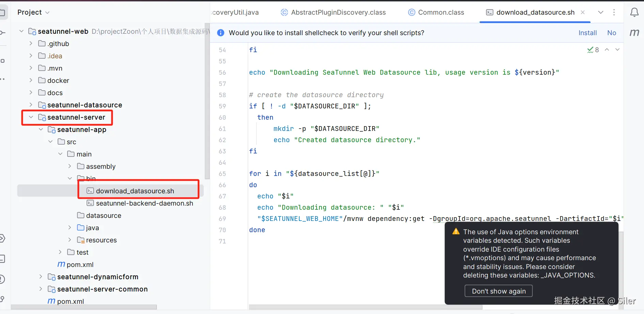Click the text 'for i in' loop line
Viewport: 644px width, 314px height.
pos(265,174)
